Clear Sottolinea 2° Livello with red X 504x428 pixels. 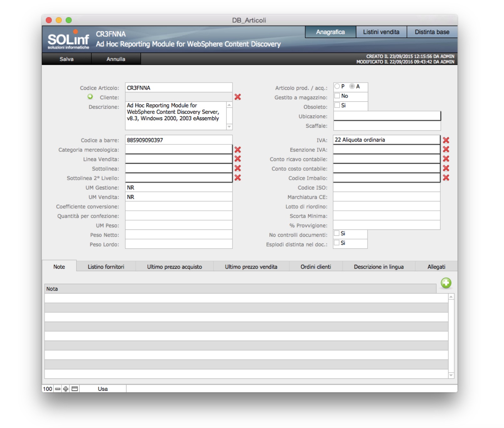[238, 178]
